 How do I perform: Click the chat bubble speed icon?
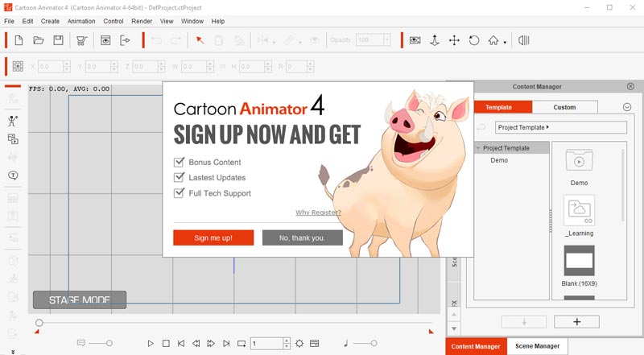pyautogui.click(x=81, y=343)
